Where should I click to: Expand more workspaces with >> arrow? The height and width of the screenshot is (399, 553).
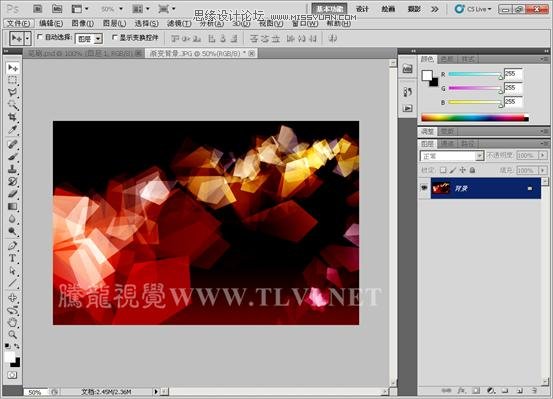click(x=435, y=9)
